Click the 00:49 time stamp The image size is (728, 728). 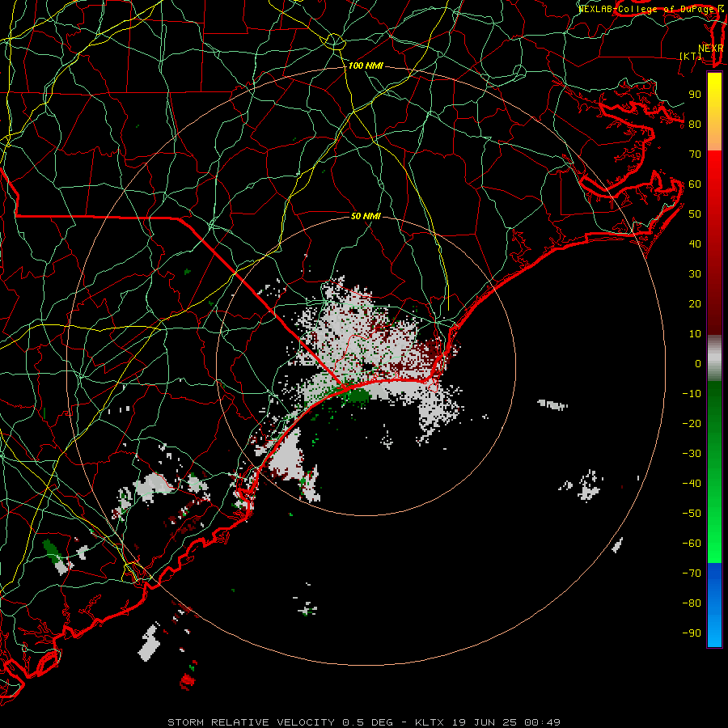tap(542, 722)
